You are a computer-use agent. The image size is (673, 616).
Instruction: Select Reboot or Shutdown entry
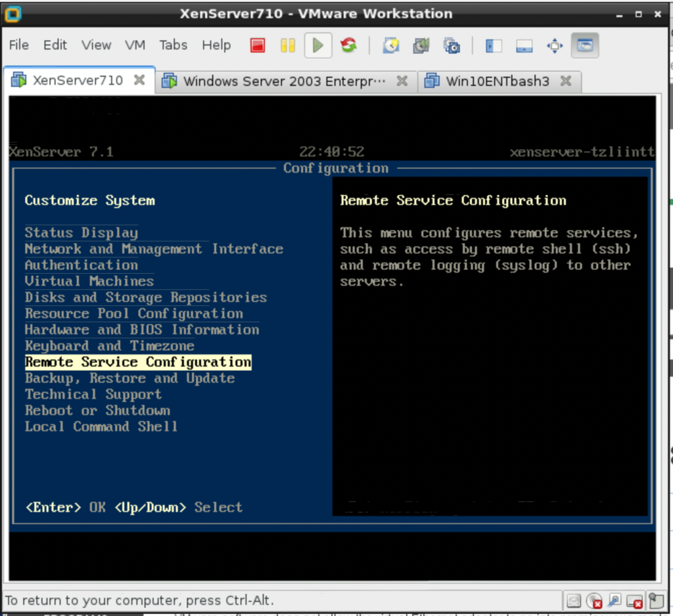pos(97,410)
